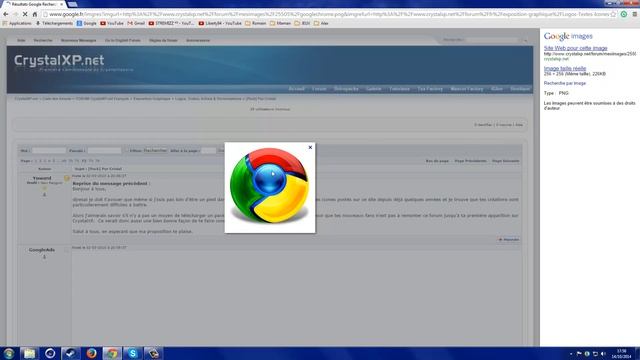This screenshot has width=640, height=360.
Task: Expand the JEUX bookmarks folder
Action: coord(302,23)
